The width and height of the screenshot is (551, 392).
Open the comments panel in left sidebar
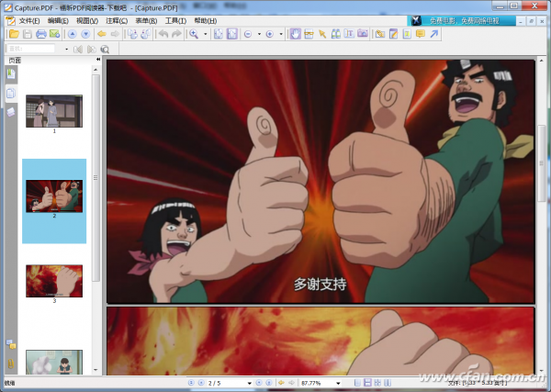[x=11, y=344]
